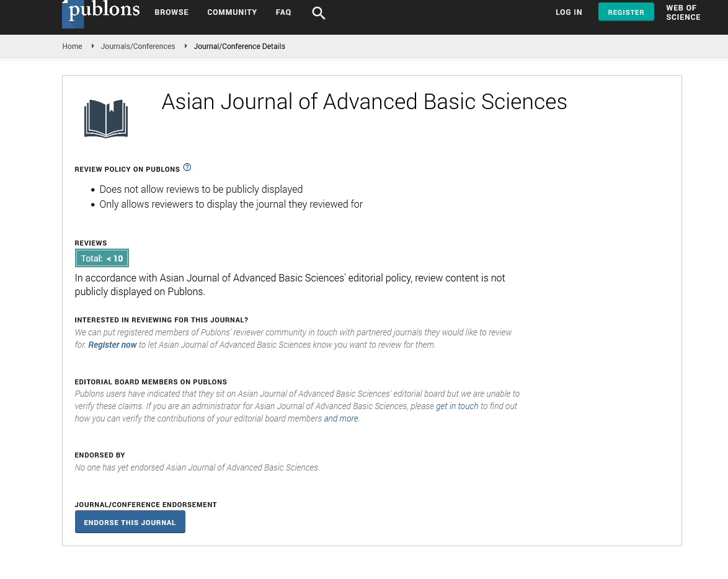Click the get in touch link

tap(457, 406)
